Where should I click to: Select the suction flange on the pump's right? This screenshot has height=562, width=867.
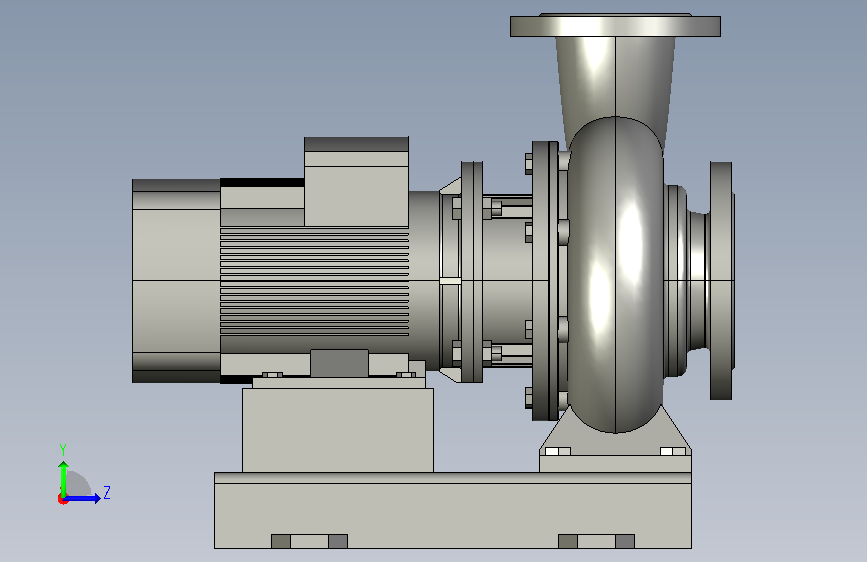721,280
